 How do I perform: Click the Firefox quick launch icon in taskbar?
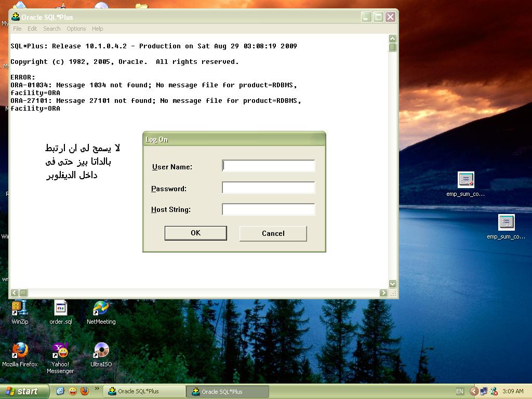(85, 391)
